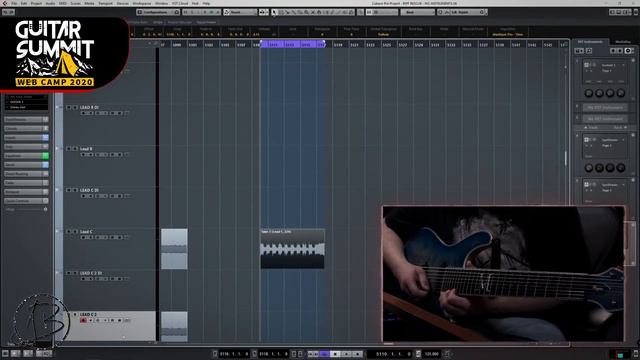The width and height of the screenshot is (640, 360).
Task: Expand the green Equalizers inspector section
Action: click(x=23, y=156)
